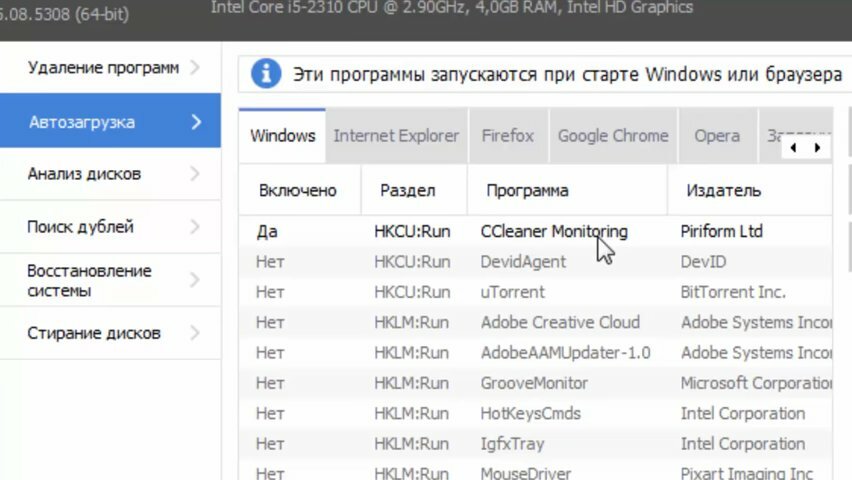Viewport: 852px width, 480px height.
Task: Click the blue info icon
Action: (x=266, y=73)
